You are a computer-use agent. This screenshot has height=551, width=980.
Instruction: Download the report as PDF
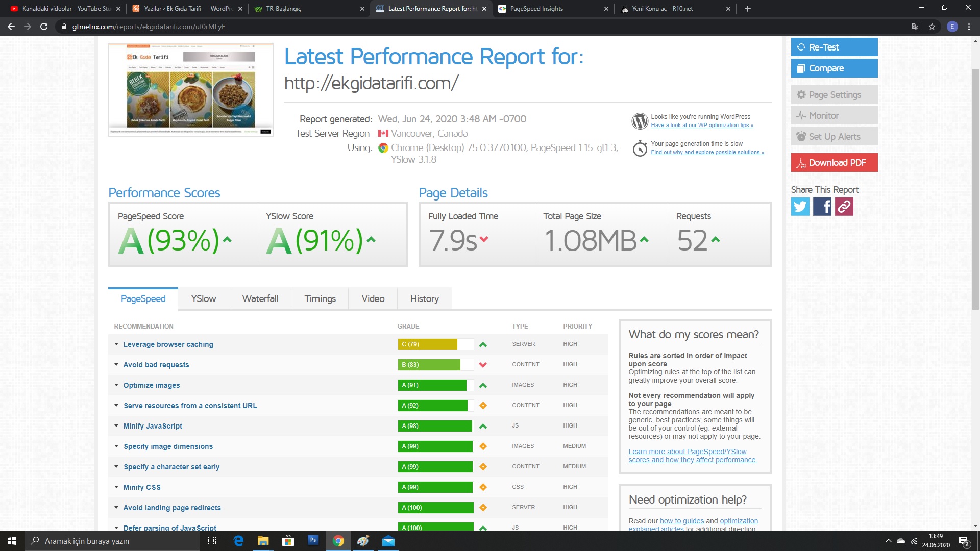tap(834, 163)
